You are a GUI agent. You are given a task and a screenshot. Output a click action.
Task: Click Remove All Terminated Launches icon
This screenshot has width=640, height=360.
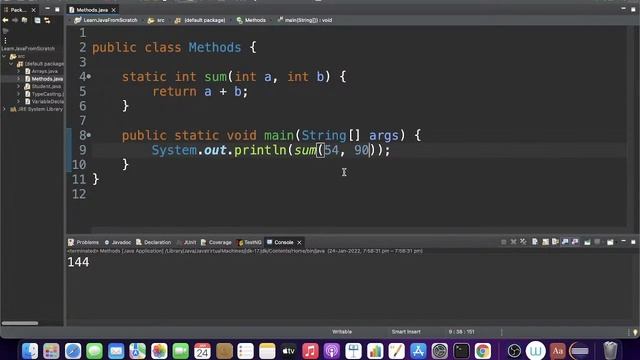click(x=523, y=242)
